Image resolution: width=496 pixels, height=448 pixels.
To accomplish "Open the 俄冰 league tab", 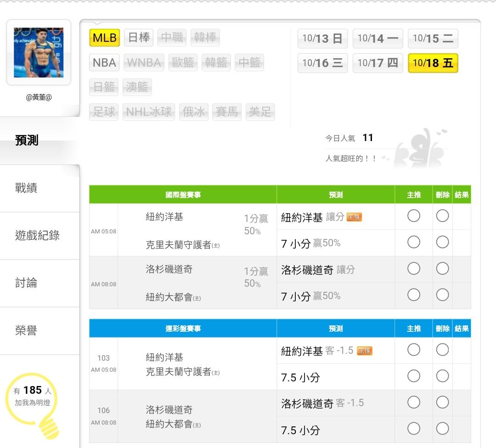I will 194,112.
